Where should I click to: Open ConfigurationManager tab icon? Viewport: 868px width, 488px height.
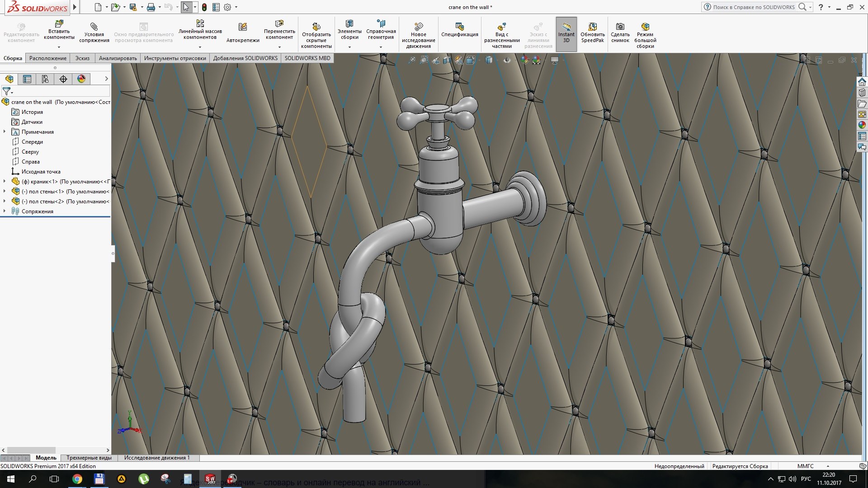(45, 79)
